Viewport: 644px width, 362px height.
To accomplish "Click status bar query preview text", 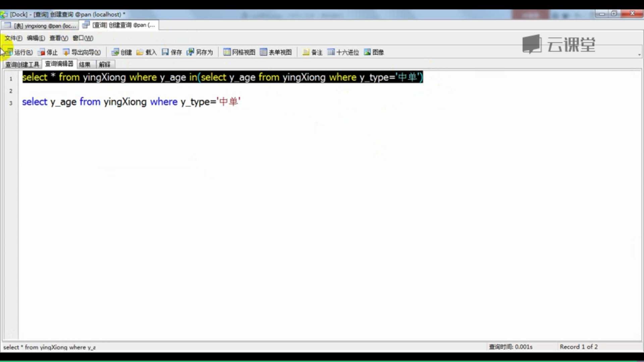I will (x=49, y=347).
